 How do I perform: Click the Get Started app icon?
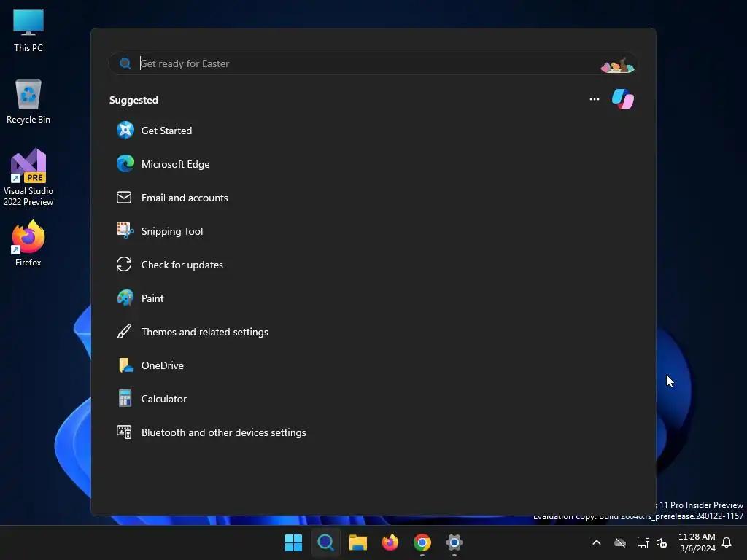point(125,130)
